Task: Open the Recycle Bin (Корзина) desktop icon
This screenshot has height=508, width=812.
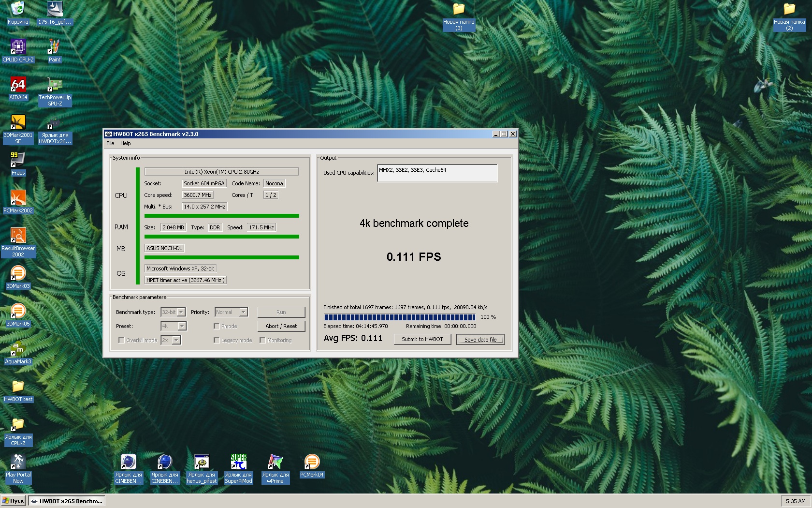Action: point(18,13)
